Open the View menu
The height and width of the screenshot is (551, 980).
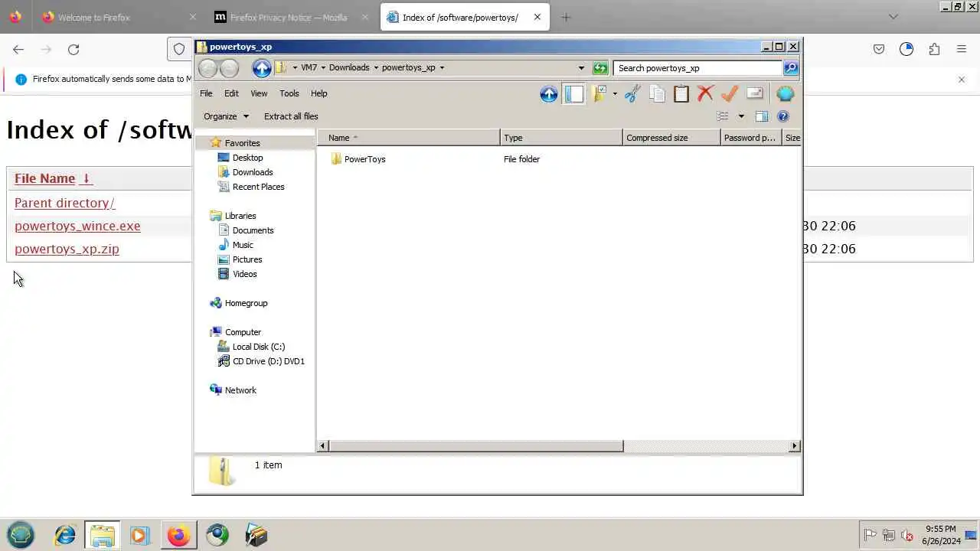click(259, 93)
